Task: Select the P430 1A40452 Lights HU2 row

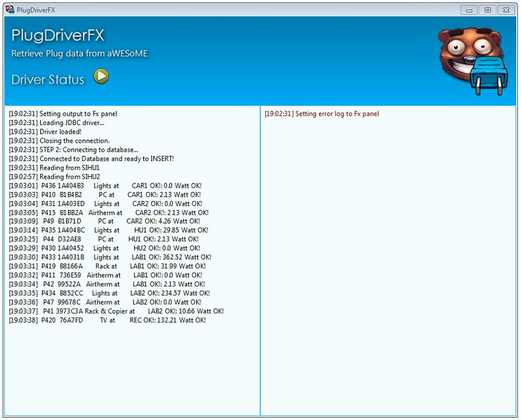Action: coord(104,248)
